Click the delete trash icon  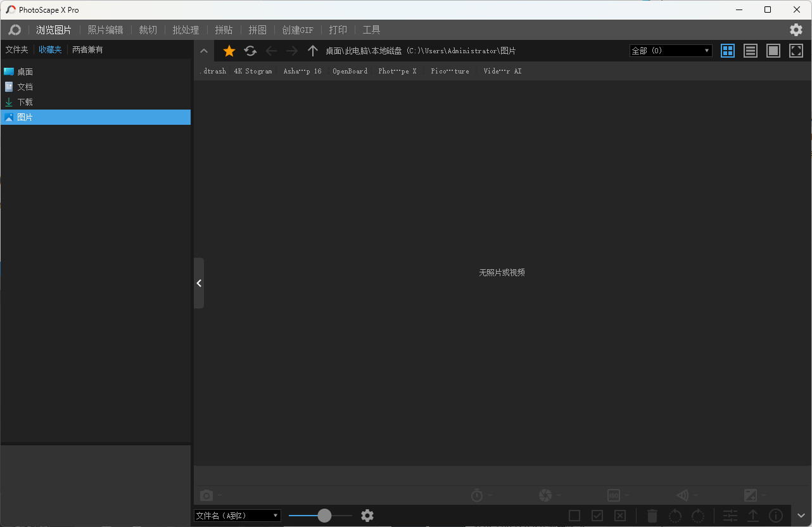[652, 516]
